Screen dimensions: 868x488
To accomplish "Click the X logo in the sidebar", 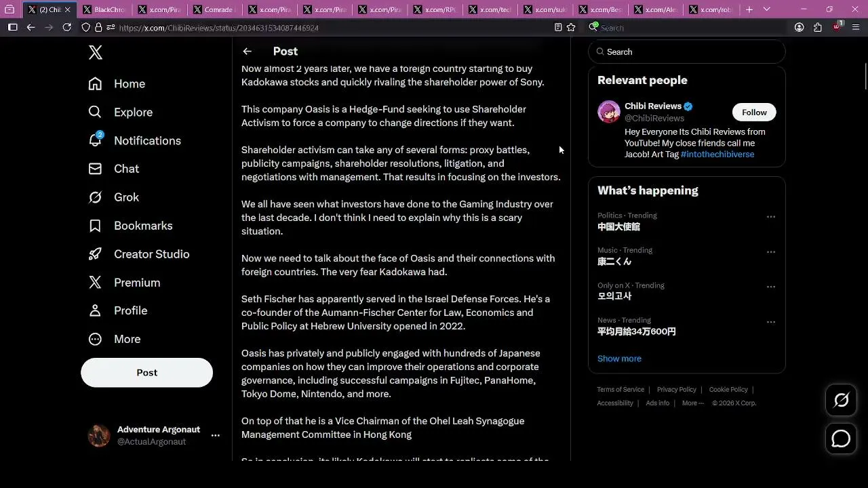I will click(96, 52).
